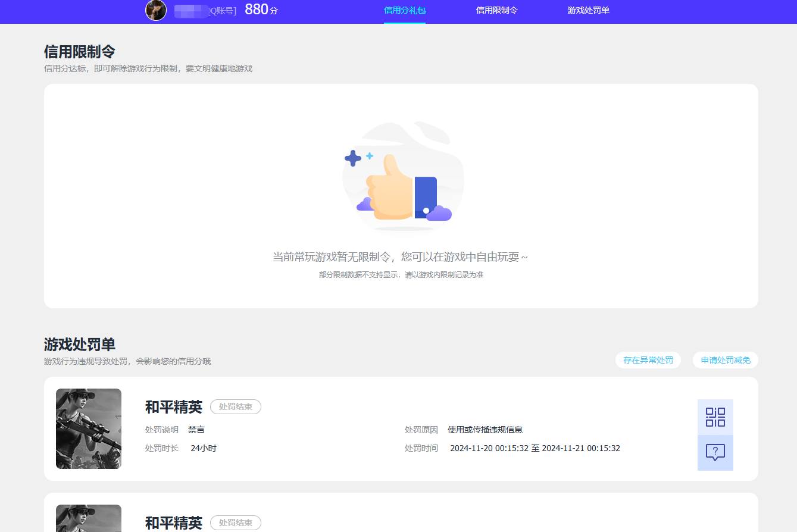Switch to the 信用限制令 tab

point(496,10)
